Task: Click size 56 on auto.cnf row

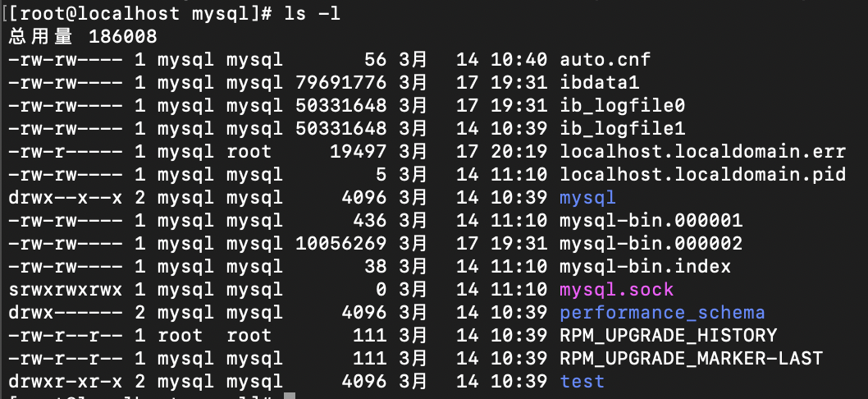Action: coord(375,59)
